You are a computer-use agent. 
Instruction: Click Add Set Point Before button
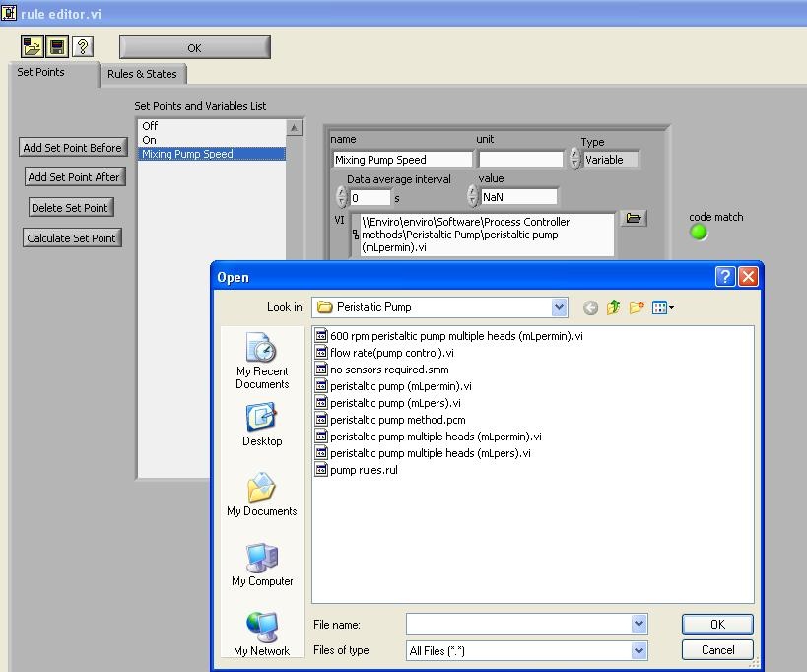pos(73,148)
